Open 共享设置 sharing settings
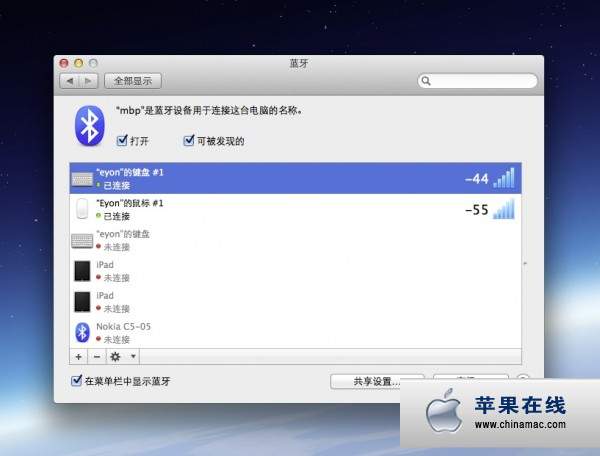 pyautogui.click(x=376, y=381)
